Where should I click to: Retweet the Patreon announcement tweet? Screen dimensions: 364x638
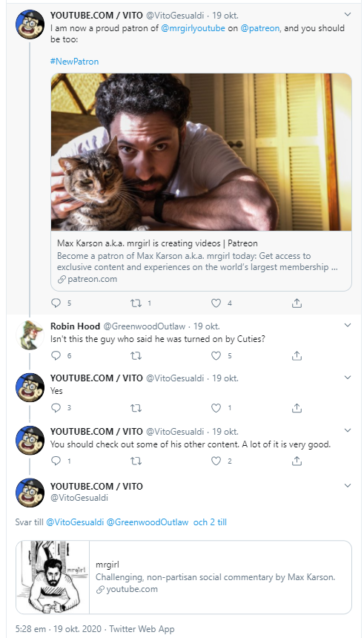pos(136,303)
